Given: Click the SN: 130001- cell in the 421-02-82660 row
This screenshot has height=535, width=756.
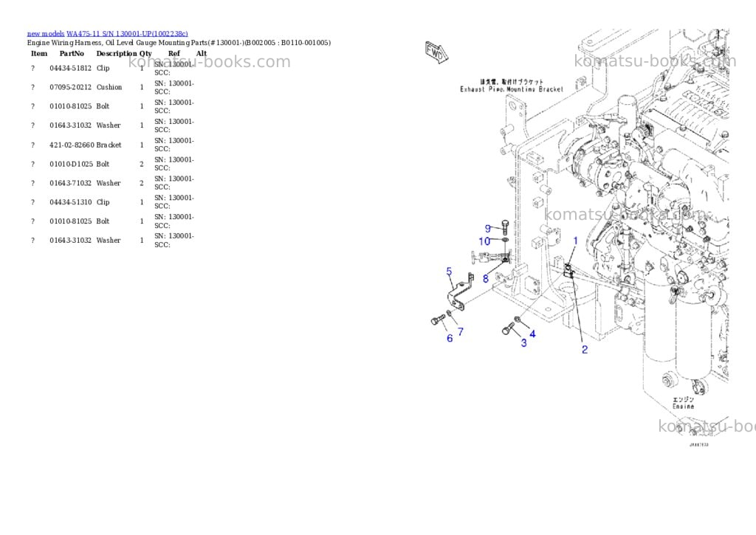Looking at the screenshot, I should coord(174,145).
